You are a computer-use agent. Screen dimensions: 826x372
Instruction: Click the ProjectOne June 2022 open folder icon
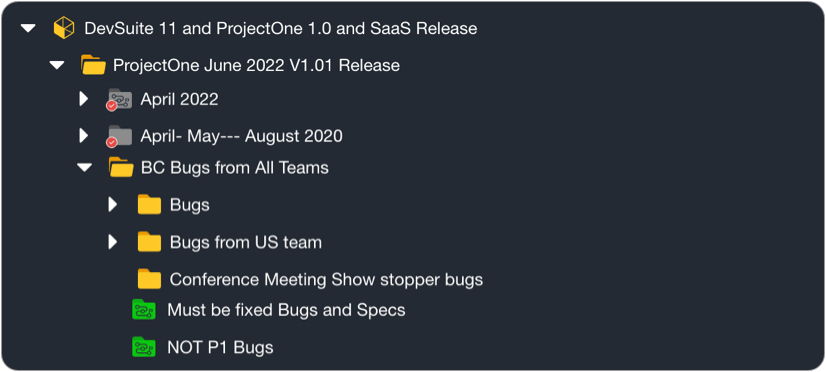click(x=94, y=65)
